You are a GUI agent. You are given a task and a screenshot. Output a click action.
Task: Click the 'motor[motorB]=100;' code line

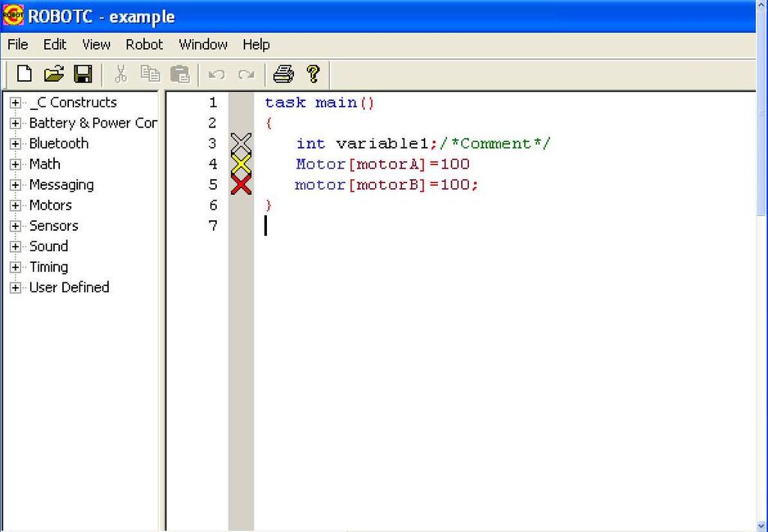tap(386, 184)
